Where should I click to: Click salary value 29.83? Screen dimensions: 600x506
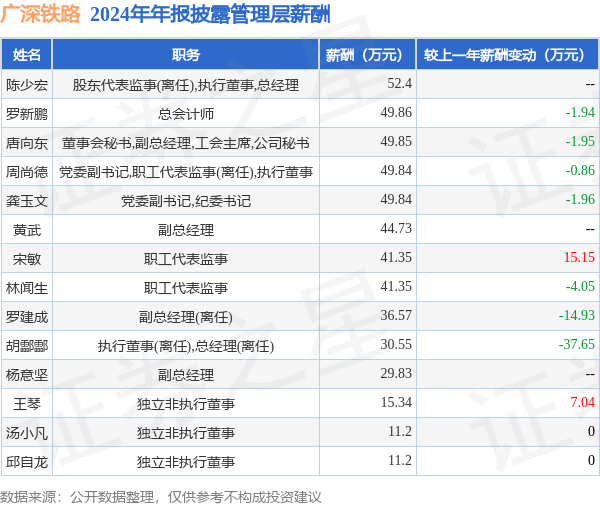(x=396, y=374)
